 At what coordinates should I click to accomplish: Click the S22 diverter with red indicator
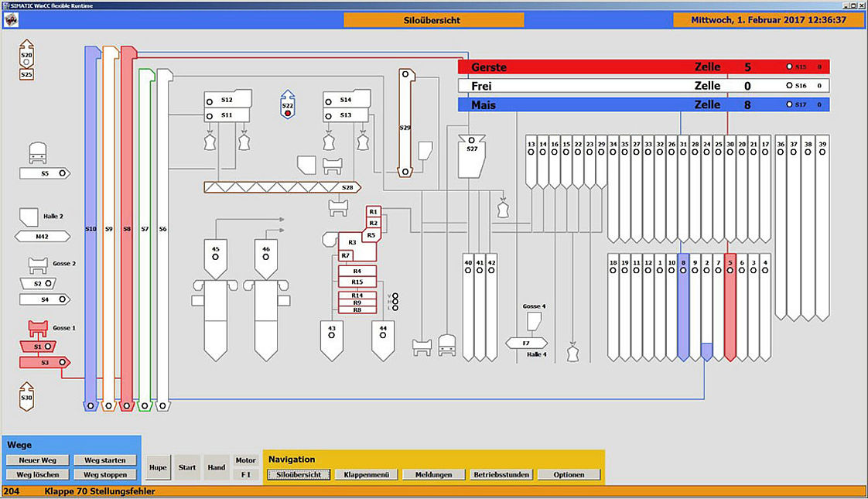pos(287,104)
